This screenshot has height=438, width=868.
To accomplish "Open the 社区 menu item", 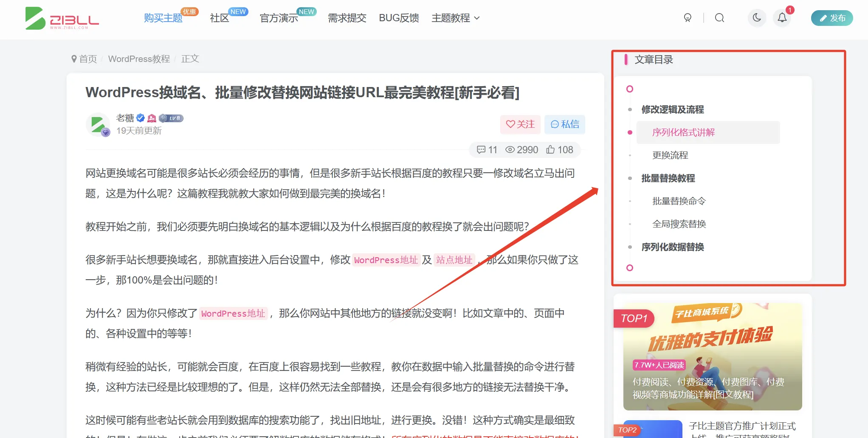I will 220,18.
